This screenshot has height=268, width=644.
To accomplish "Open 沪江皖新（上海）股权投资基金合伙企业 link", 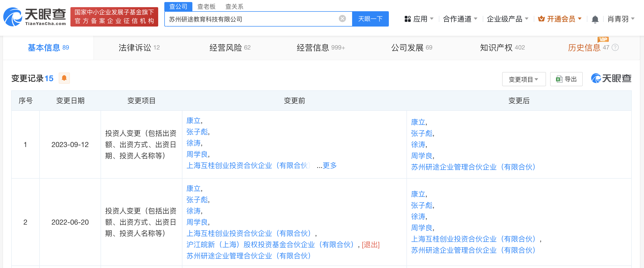I will click(x=270, y=245).
